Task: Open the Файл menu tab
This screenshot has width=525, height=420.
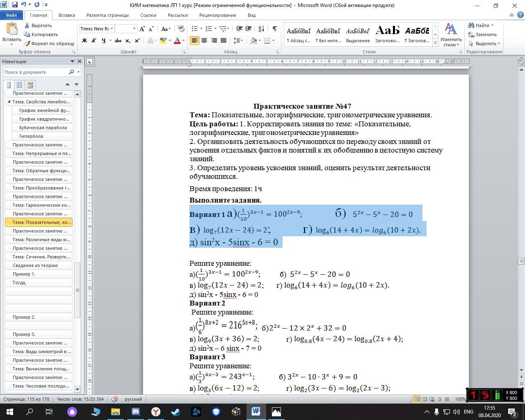Action: coord(11,15)
